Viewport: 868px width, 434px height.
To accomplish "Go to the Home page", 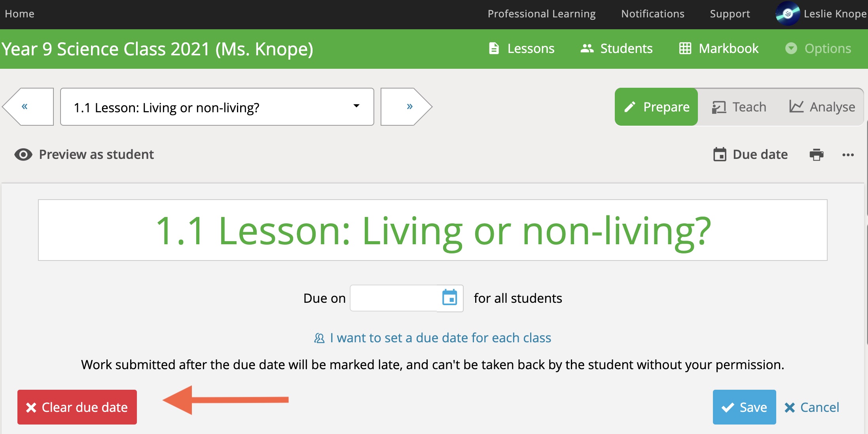I will coord(19,14).
